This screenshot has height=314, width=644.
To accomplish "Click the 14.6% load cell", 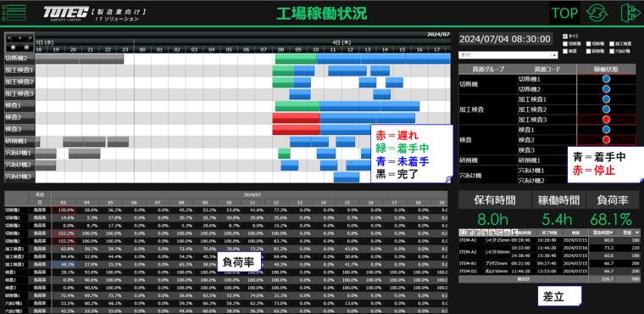I will [x=64, y=217].
